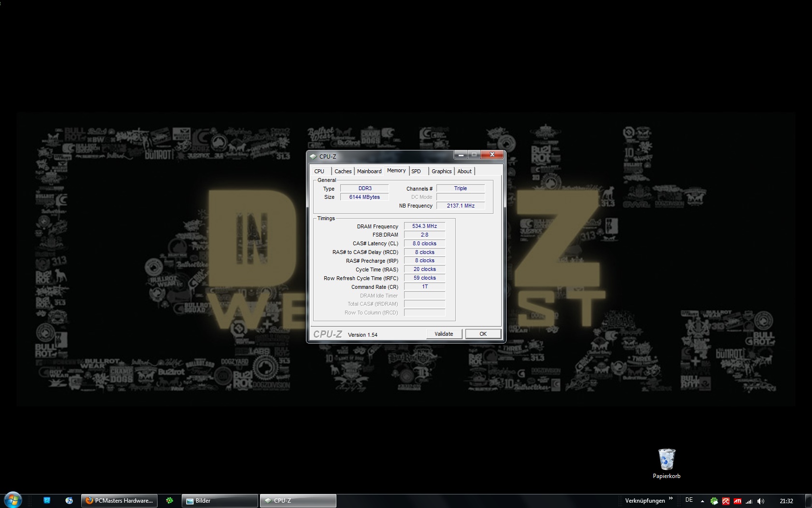The width and height of the screenshot is (812, 508).
Task: Open the Mainboard tab
Action: point(369,171)
